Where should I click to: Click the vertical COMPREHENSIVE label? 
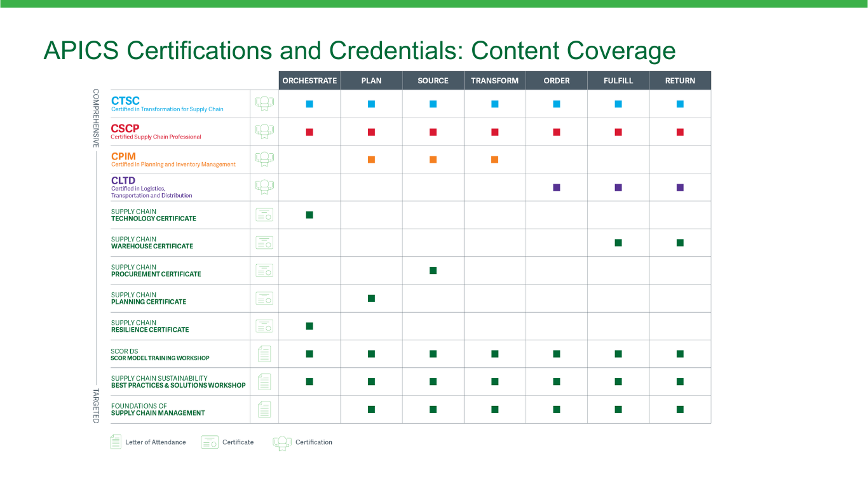tap(96, 118)
